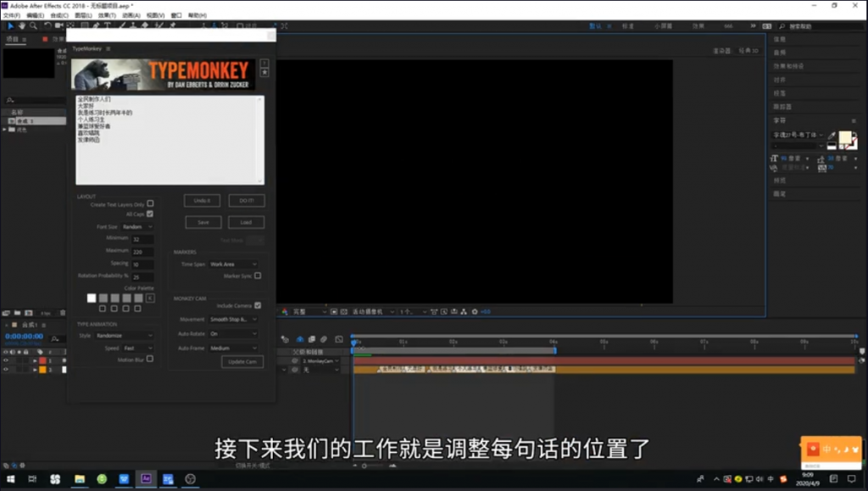The image size is (868, 491).
Task: Select the Horizontal Type tool
Action: 108,25
